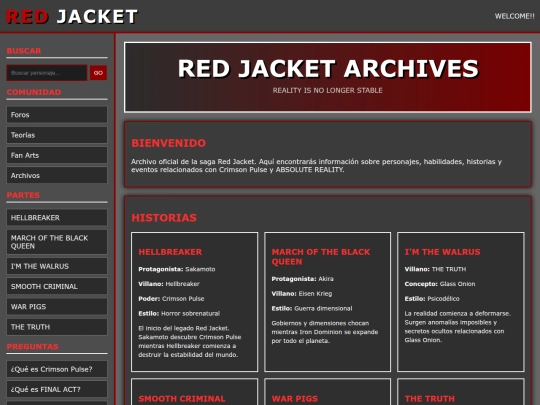This screenshot has width=540, height=405.
Task: Open THE TRUTH sidebar link
Action: (x=57, y=327)
